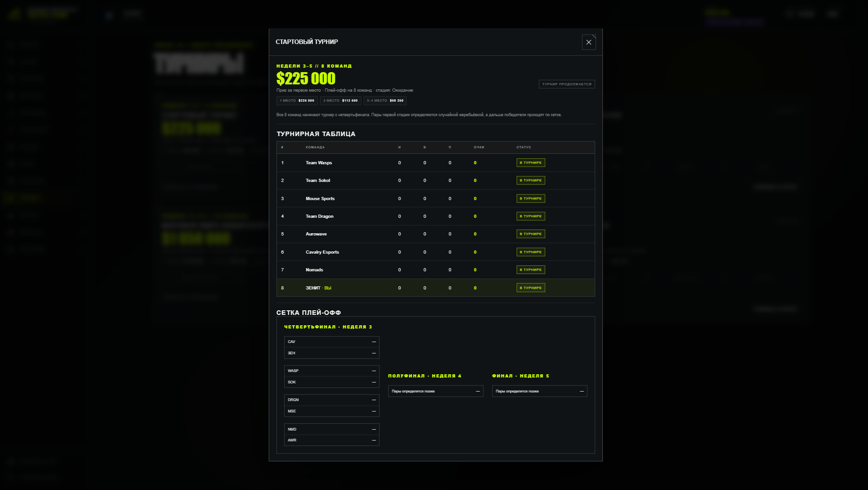Click the Четвертьфинал · Неделя 3 label
The width and height of the screenshot is (868, 490).
(x=328, y=327)
